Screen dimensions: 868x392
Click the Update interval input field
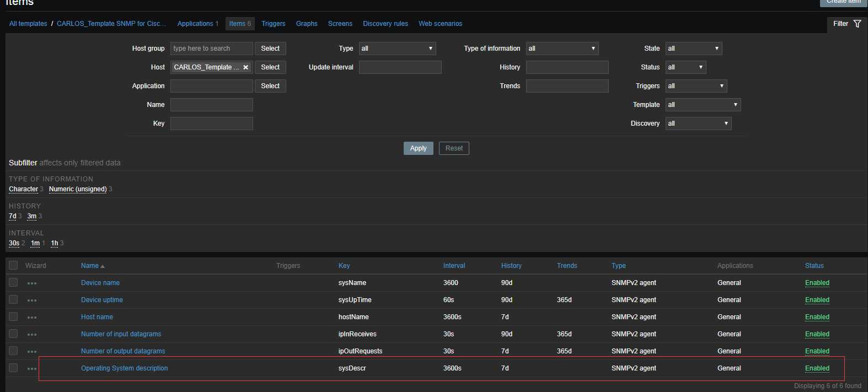coord(400,67)
